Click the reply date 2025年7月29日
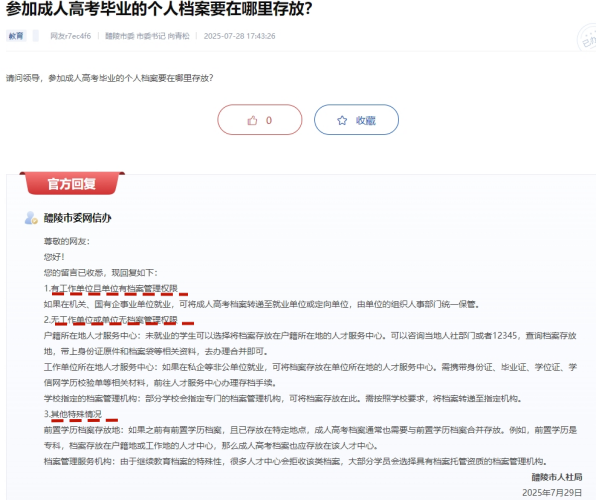The width and height of the screenshot is (596, 500). (552, 492)
